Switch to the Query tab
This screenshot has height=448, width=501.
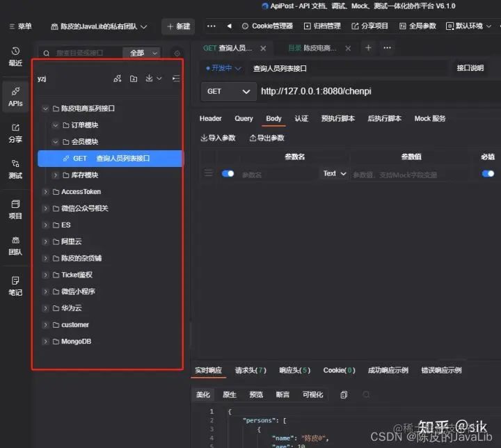coord(244,118)
